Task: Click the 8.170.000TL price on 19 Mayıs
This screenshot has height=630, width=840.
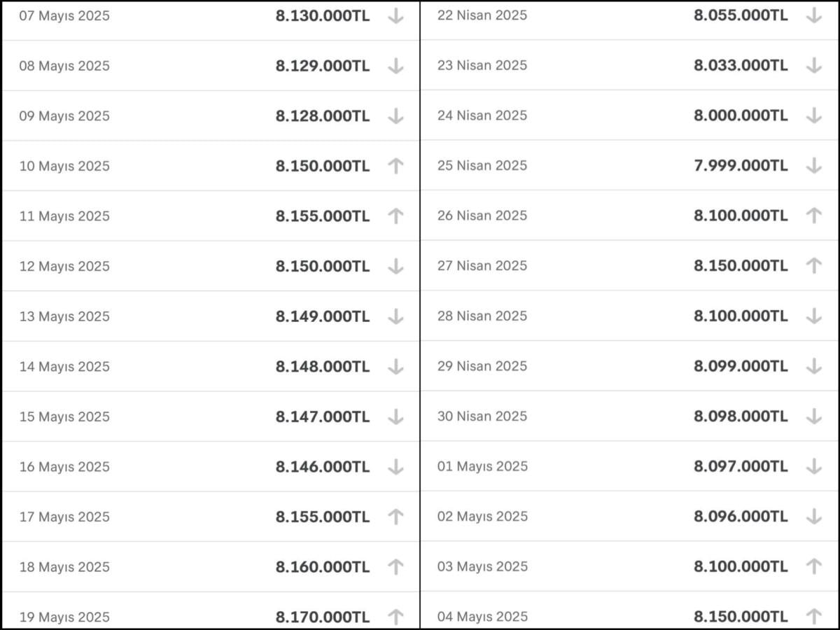Action: click(x=322, y=617)
